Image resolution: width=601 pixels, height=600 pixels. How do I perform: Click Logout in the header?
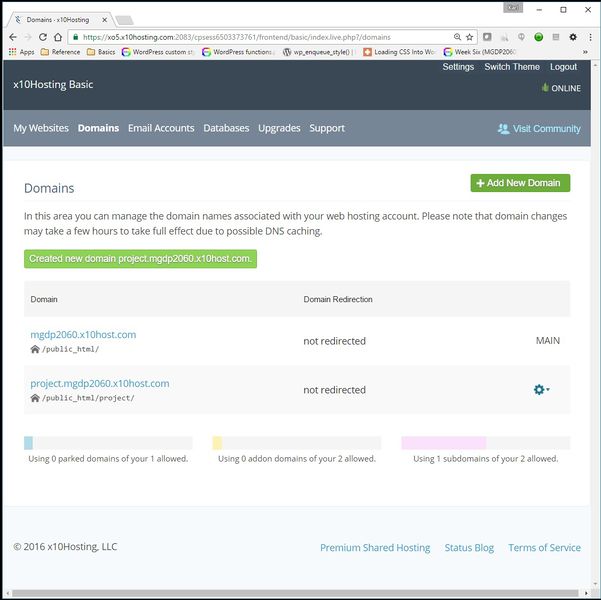[x=563, y=67]
